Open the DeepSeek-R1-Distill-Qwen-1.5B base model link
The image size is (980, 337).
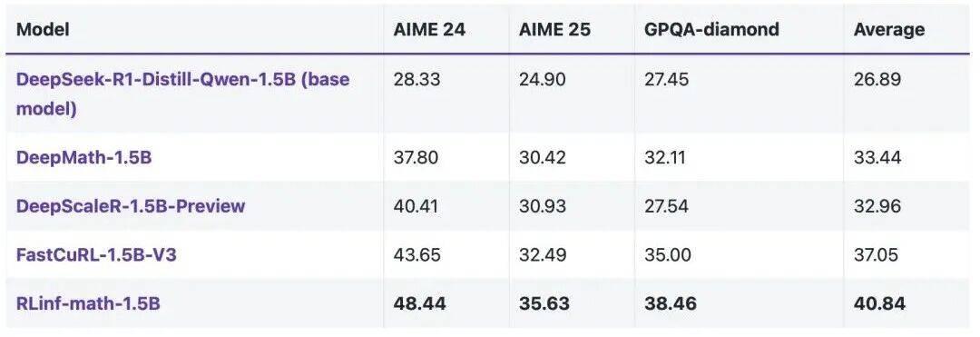[x=182, y=94]
